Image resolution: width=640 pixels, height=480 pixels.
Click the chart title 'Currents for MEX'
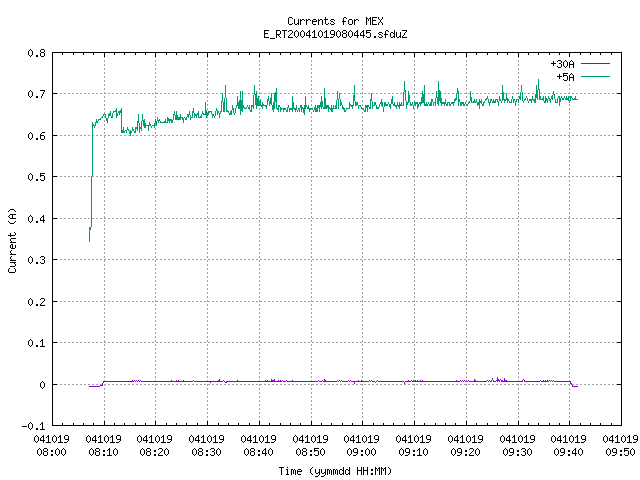[335, 21]
